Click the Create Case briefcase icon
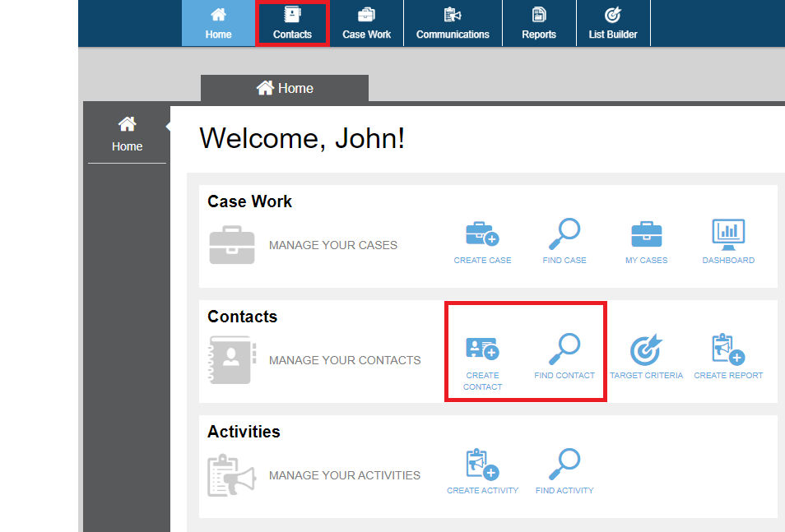Image resolution: width=785 pixels, height=532 pixels. point(482,234)
